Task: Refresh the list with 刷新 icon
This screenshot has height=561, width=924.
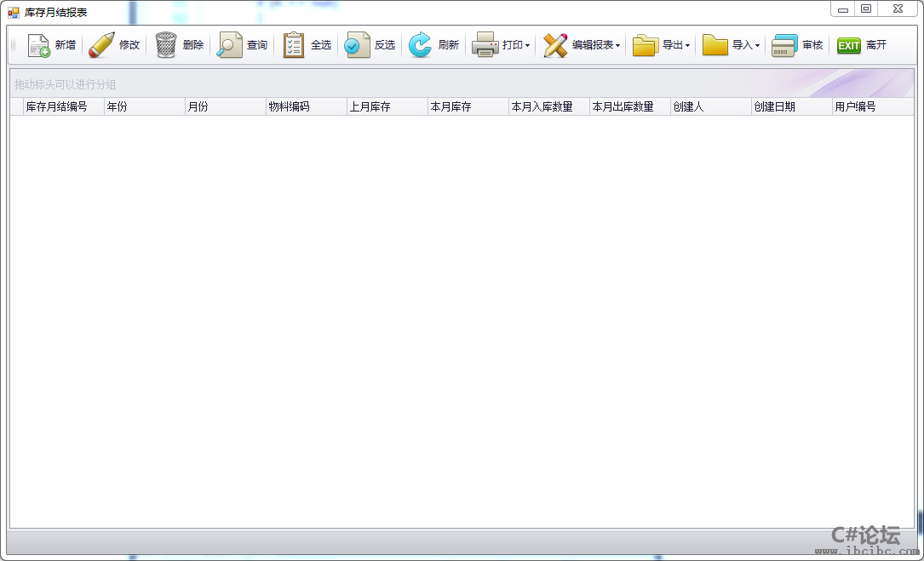Action: 421,45
